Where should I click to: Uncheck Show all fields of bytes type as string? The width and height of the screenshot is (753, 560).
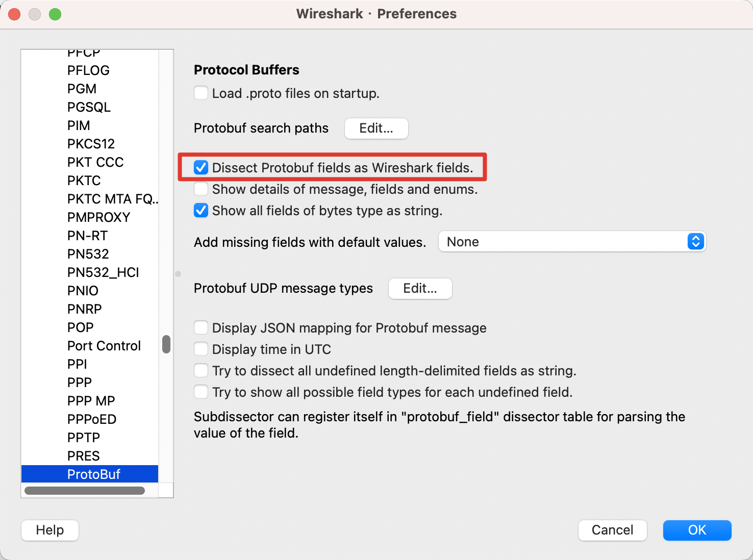click(201, 211)
